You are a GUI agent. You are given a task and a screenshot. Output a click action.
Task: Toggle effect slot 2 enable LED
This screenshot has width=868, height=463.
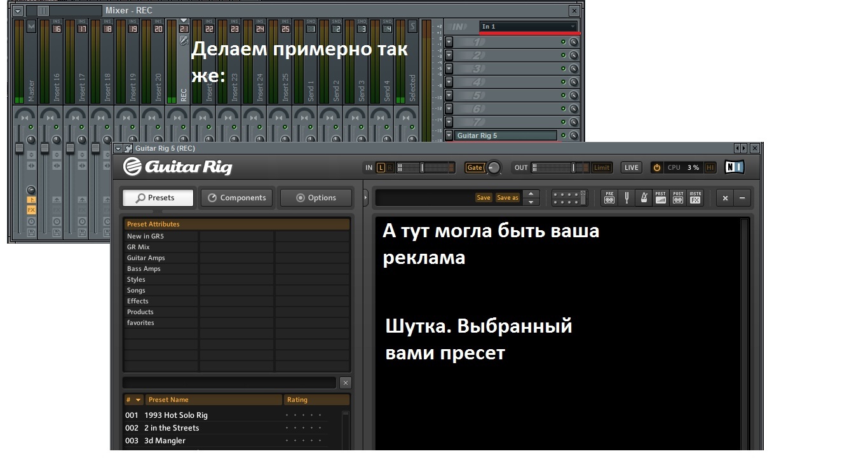[563, 55]
